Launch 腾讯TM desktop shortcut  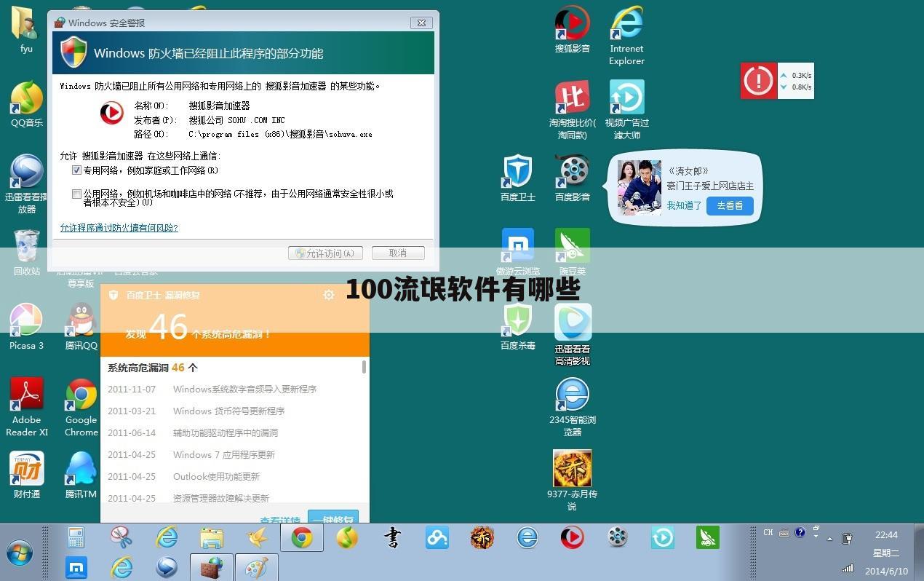81,475
